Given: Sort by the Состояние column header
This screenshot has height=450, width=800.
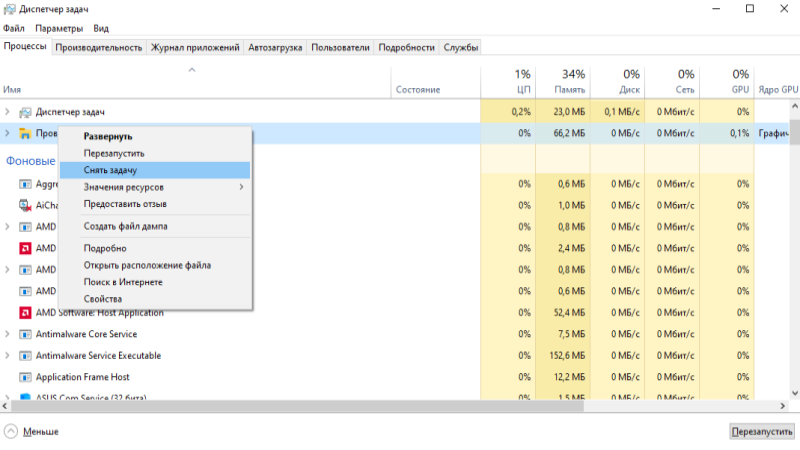Looking at the screenshot, I should (436, 82).
